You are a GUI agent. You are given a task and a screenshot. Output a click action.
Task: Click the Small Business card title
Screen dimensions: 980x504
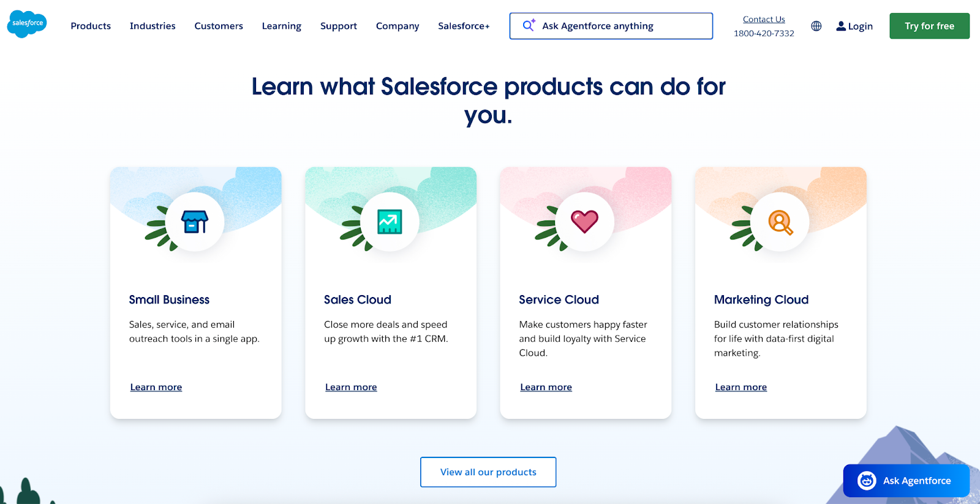(169, 299)
